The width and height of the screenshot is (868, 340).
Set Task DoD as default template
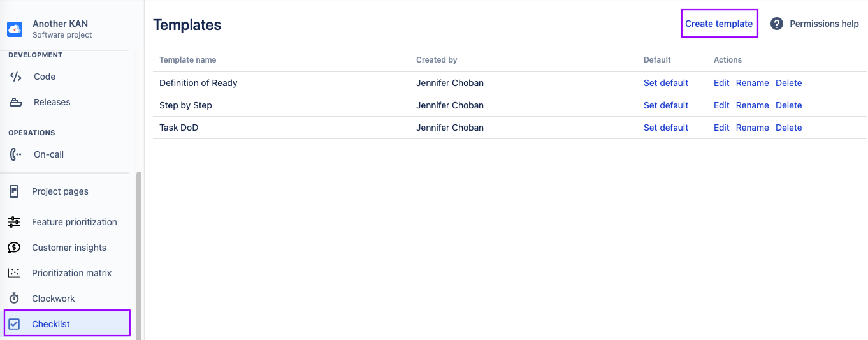(666, 128)
